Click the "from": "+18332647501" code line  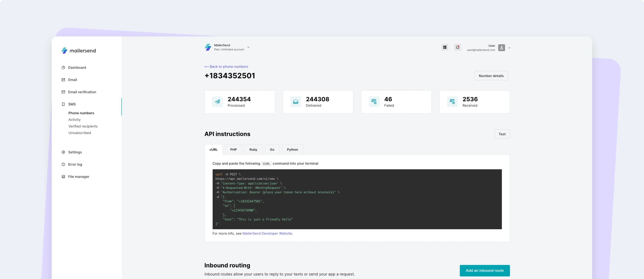[243, 201]
